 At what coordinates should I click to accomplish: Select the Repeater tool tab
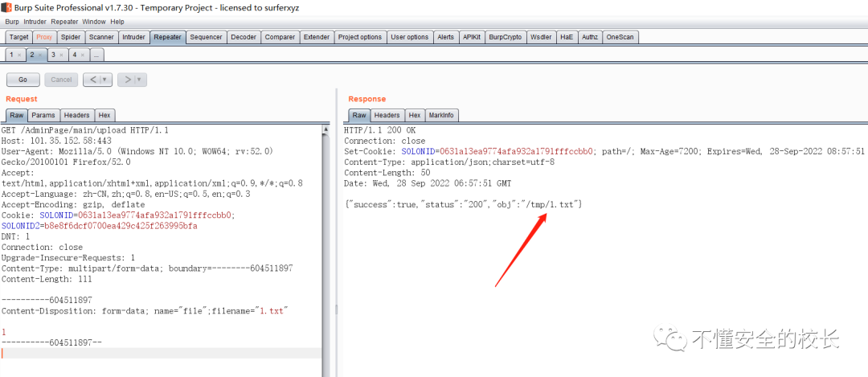pos(168,37)
